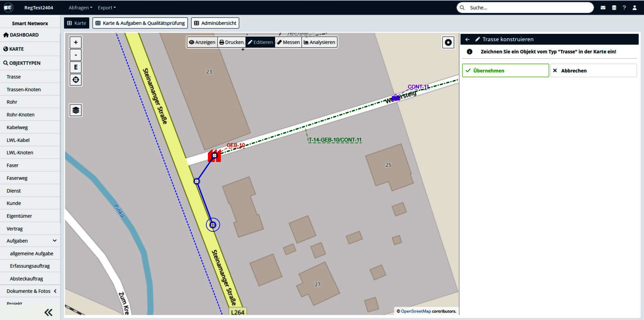
Task: Select LWL-Kabel object type
Action: pyautogui.click(x=30, y=140)
